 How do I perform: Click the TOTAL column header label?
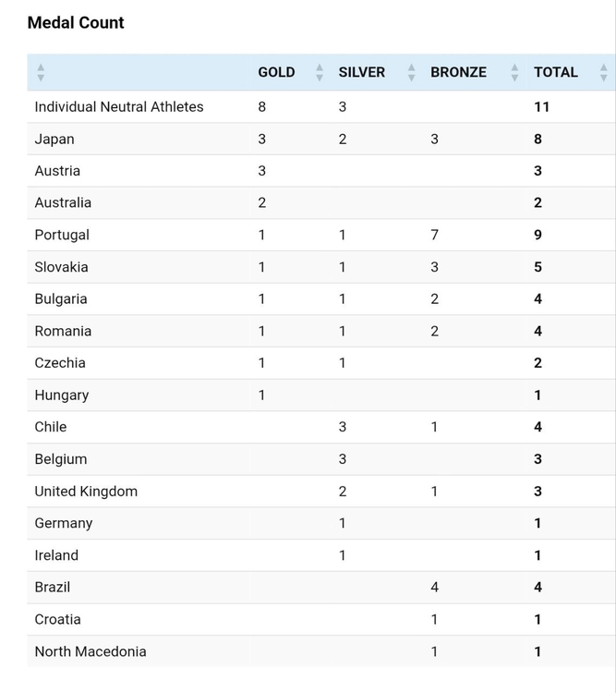point(556,72)
